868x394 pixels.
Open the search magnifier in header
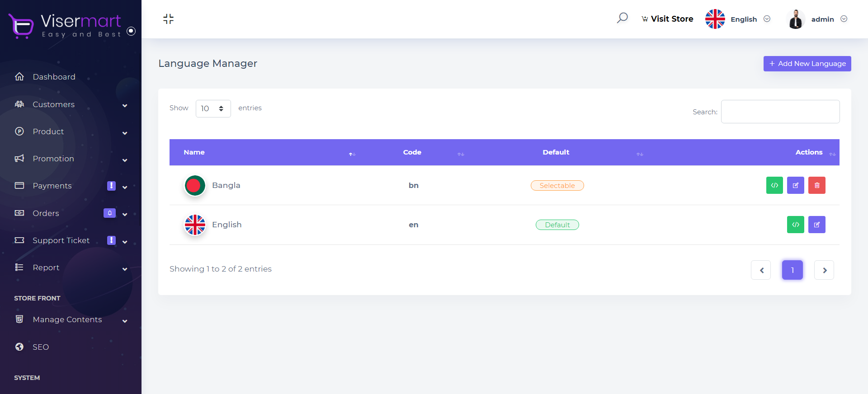(623, 19)
